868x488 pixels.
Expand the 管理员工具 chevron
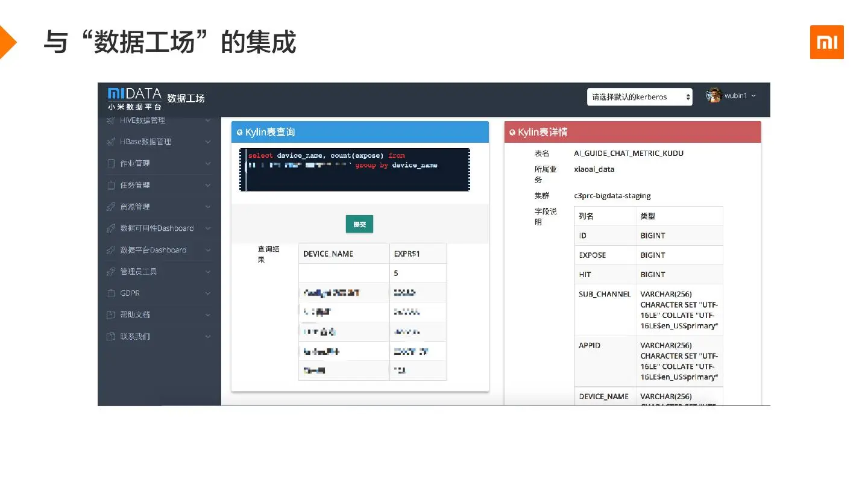point(208,272)
